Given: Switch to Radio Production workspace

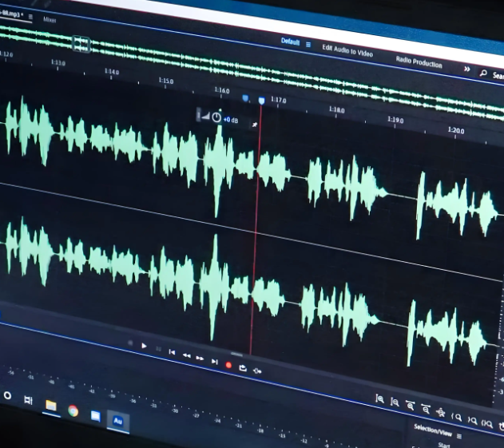Looking at the screenshot, I should (419, 61).
